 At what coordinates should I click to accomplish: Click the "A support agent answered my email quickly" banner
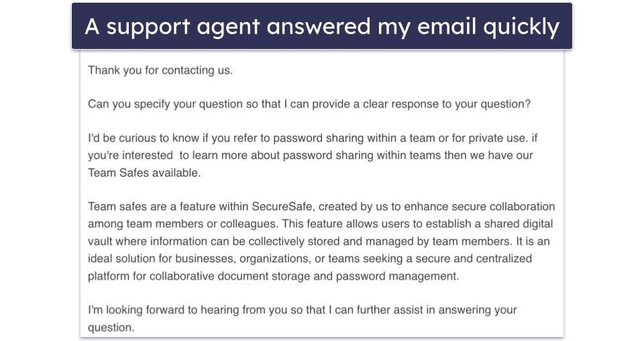point(321,26)
